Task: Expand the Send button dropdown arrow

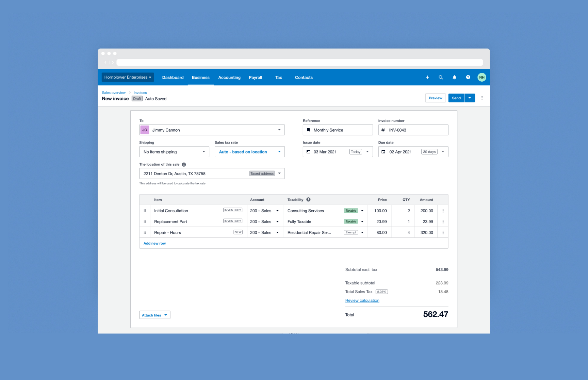Action: pyautogui.click(x=470, y=98)
